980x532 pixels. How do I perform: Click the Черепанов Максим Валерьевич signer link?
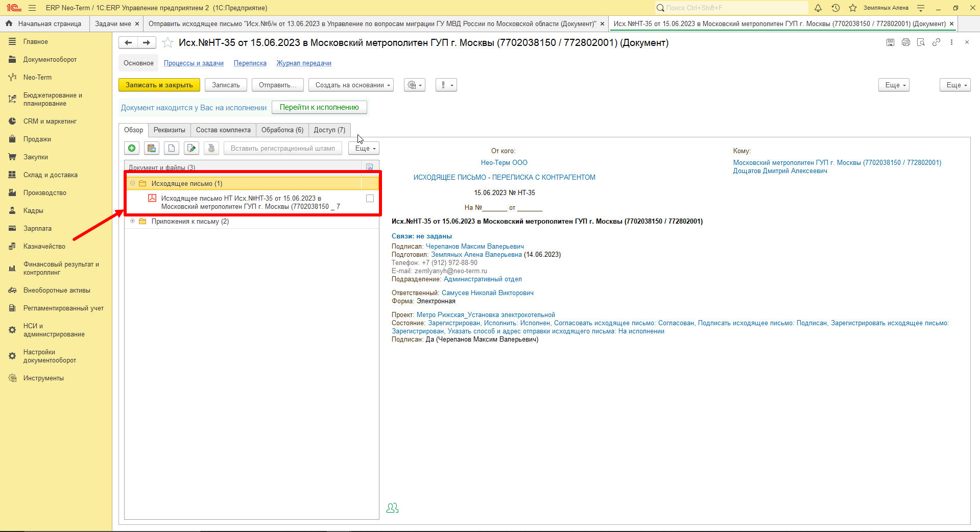(x=475, y=246)
